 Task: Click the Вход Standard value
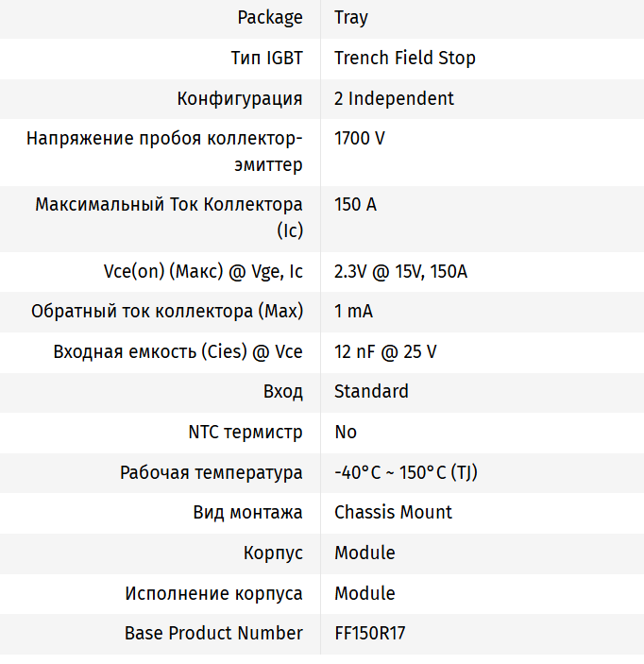pyautogui.click(x=371, y=391)
